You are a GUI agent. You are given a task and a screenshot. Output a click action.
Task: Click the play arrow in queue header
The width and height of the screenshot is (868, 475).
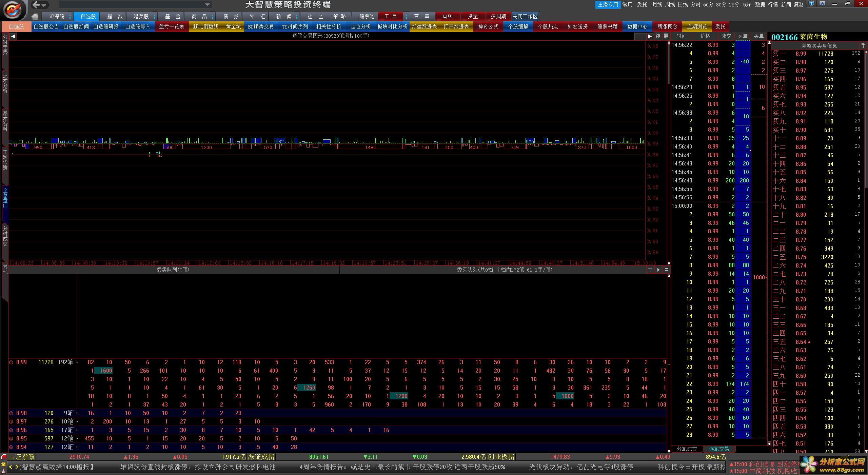tap(658, 270)
